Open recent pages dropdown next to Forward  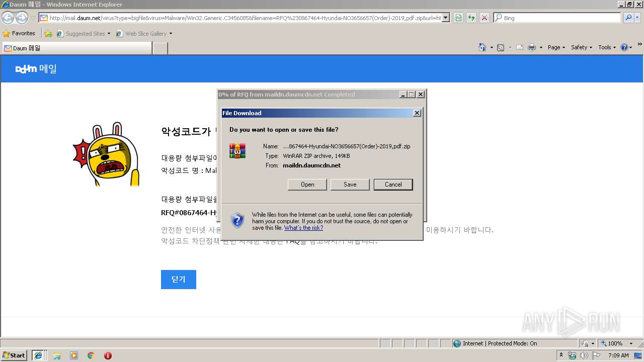tap(33, 18)
